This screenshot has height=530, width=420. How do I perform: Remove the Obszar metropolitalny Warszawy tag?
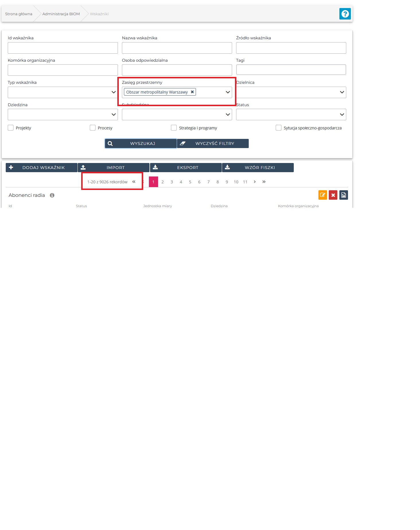pyautogui.click(x=192, y=92)
